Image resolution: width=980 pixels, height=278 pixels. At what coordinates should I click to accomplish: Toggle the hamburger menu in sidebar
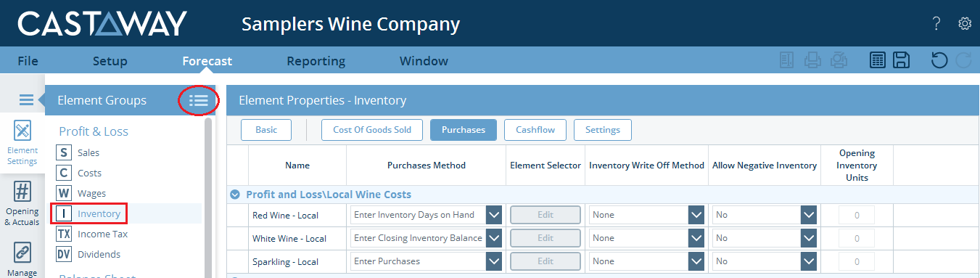[x=26, y=100]
